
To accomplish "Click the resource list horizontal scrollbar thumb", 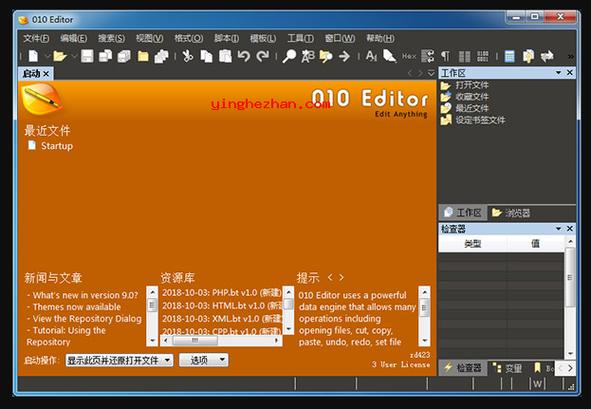I will pyautogui.click(x=195, y=340).
